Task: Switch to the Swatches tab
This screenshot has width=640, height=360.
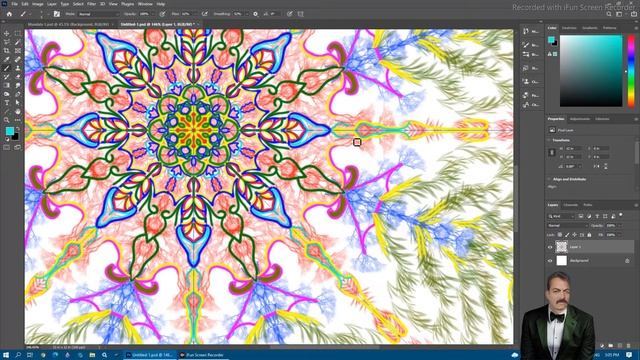Action: coord(569,28)
